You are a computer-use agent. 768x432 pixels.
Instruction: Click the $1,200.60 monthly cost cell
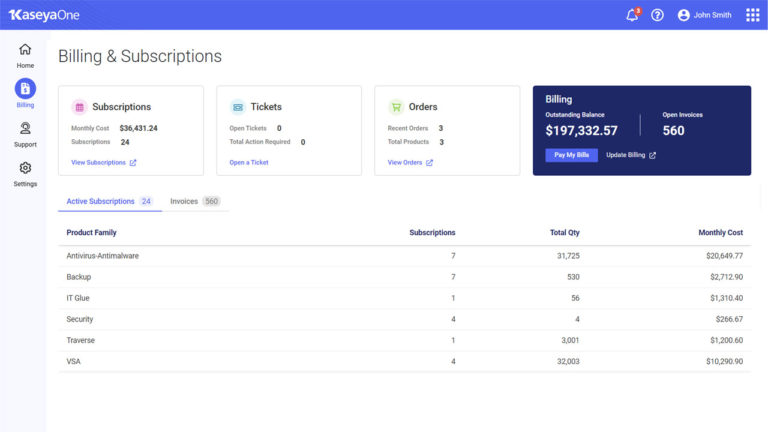[726, 340]
